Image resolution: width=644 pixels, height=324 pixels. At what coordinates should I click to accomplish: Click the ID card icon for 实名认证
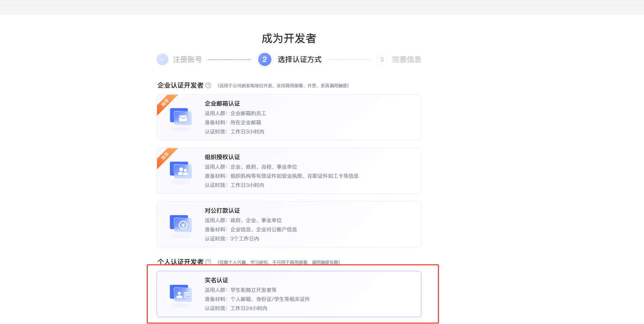[x=181, y=294]
